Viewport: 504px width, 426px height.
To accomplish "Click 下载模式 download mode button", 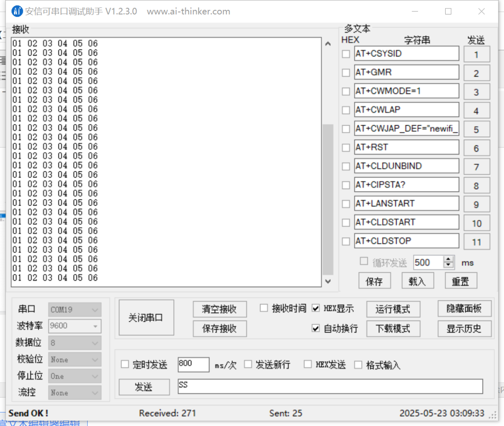I will tap(393, 328).
